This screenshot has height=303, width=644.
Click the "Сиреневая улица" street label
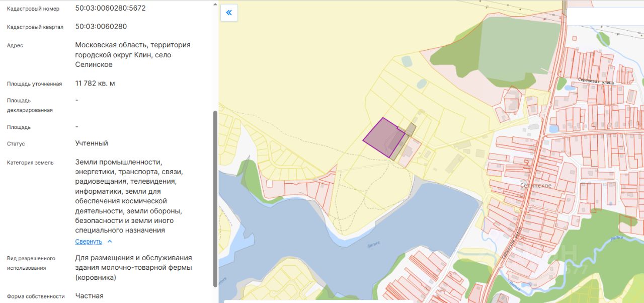pyautogui.click(x=595, y=80)
